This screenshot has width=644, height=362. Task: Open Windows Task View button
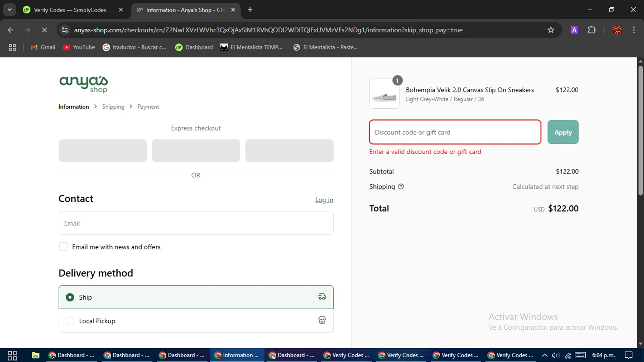[x=12, y=355]
